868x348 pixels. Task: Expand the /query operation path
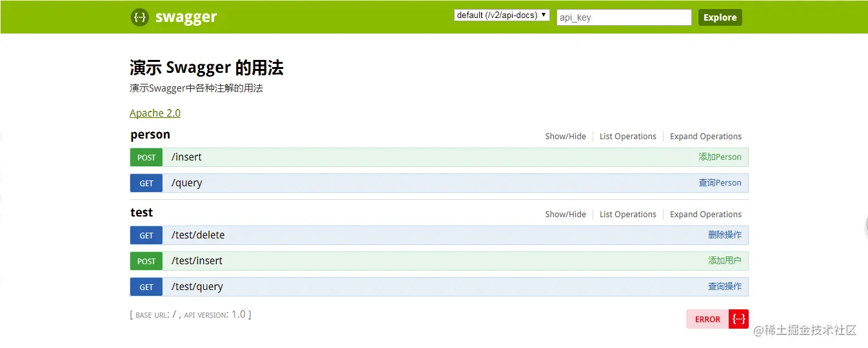coord(187,183)
